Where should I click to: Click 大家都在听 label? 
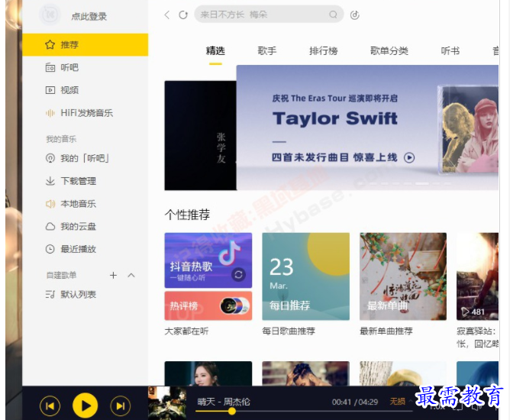click(x=187, y=331)
